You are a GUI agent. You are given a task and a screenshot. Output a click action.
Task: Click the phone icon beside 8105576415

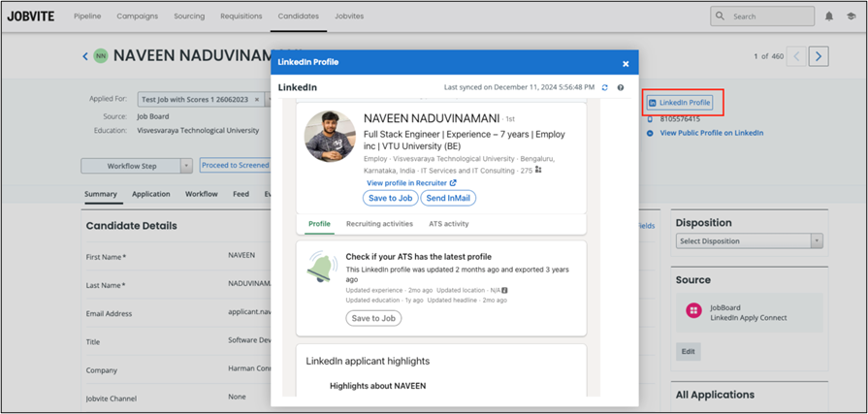(x=650, y=119)
